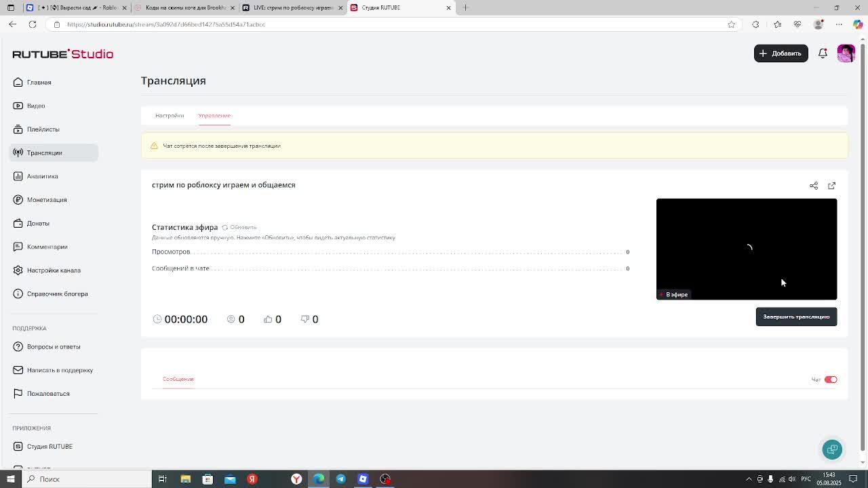Open the Windows notification center
Viewport: 868px width, 488px height.
(x=853, y=479)
